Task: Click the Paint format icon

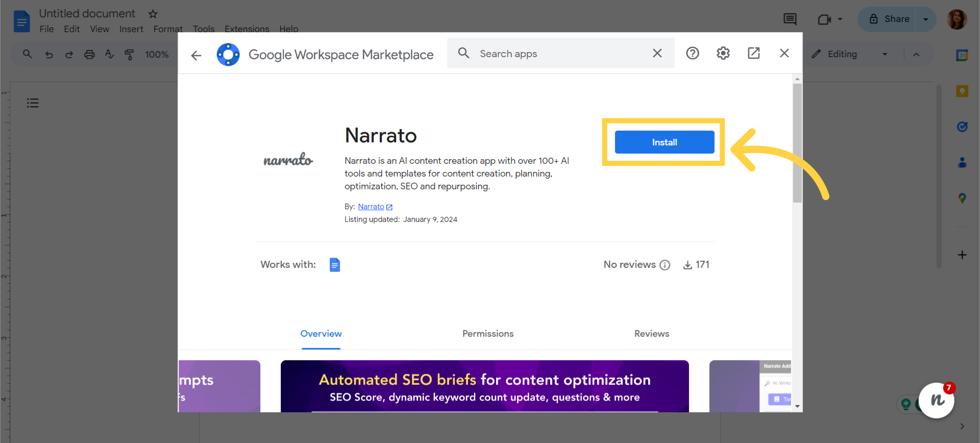Action: (129, 54)
